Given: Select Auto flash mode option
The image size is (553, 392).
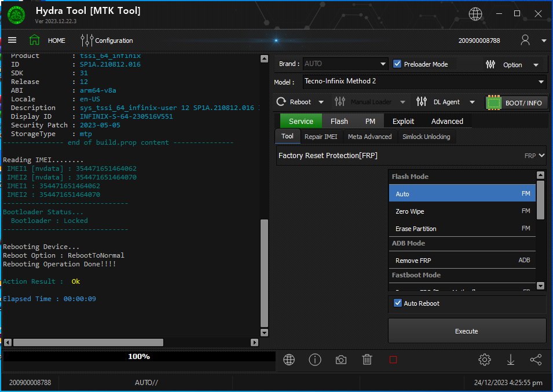Looking at the screenshot, I should coord(462,193).
